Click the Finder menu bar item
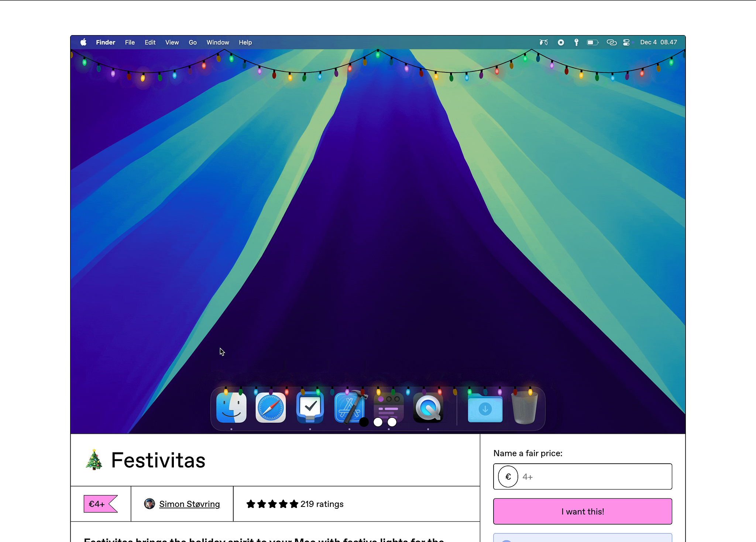This screenshot has height=542, width=756. pos(106,42)
